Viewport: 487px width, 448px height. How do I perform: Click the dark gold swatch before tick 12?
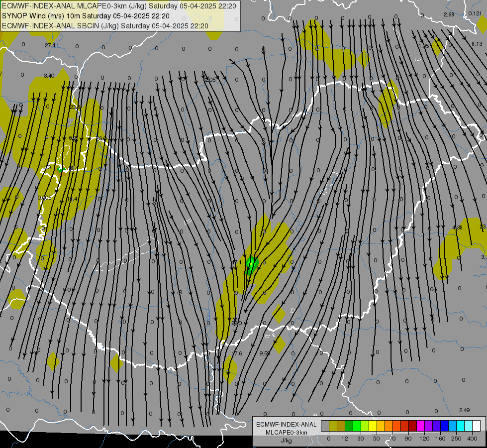pyautogui.click(x=341, y=426)
